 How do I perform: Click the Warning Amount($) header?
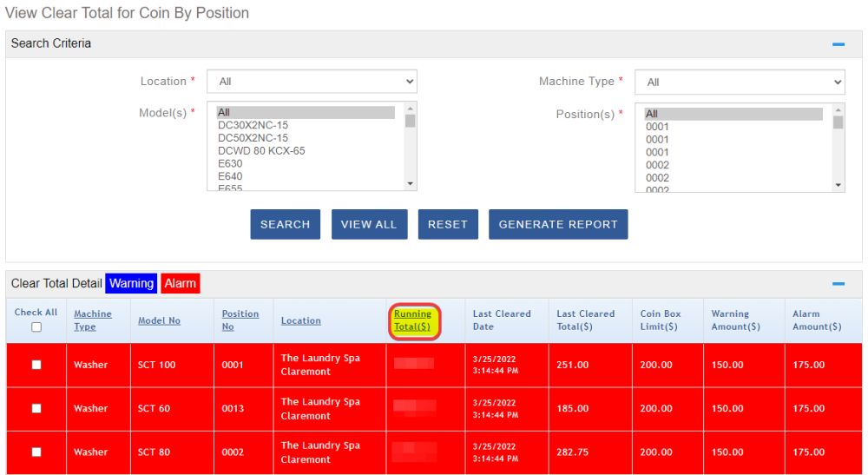click(x=736, y=320)
